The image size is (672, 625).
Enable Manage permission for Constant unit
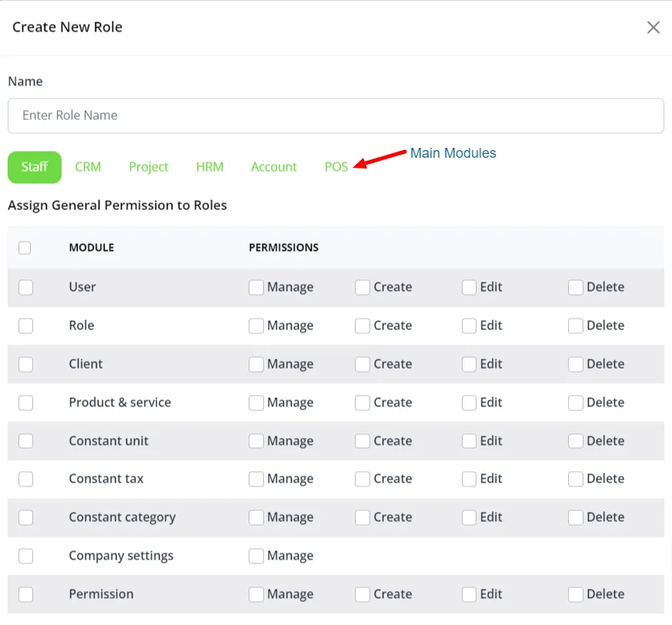pos(256,441)
